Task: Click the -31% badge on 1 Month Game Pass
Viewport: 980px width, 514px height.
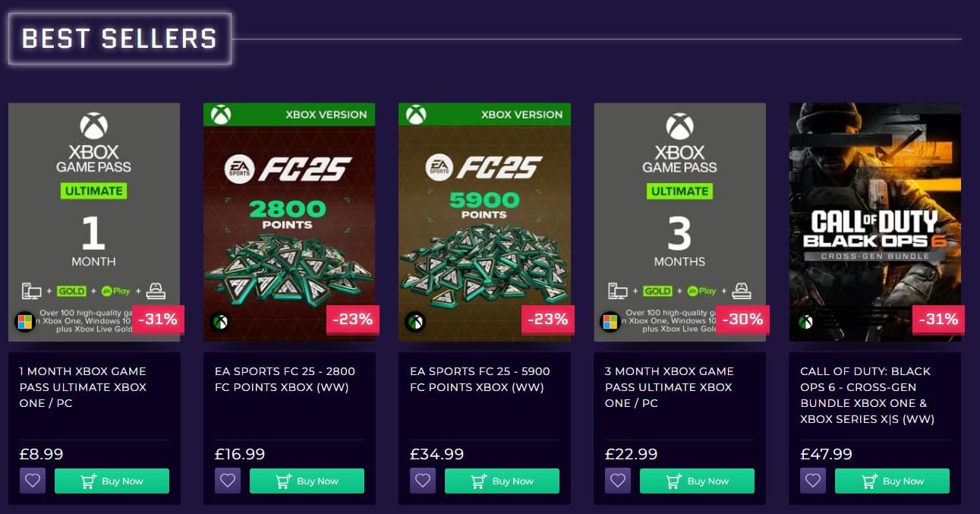Action: (x=158, y=320)
